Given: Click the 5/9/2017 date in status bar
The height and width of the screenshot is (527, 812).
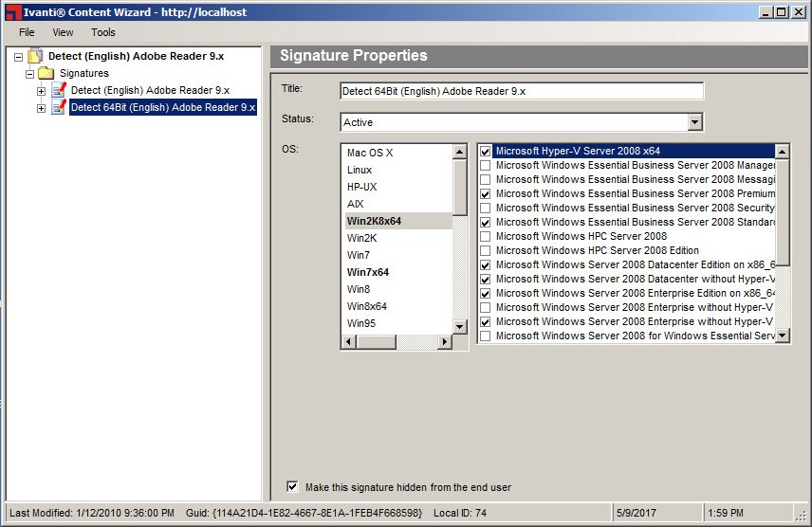Looking at the screenshot, I should click(636, 513).
